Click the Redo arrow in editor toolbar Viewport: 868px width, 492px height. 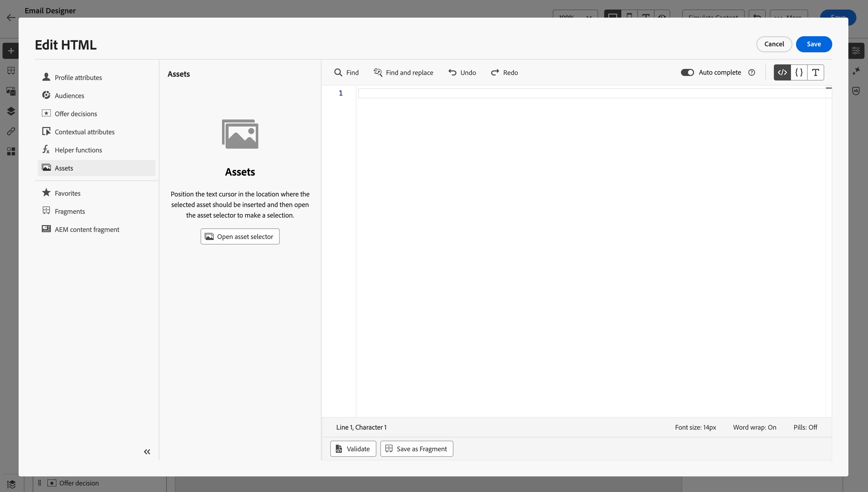tap(495, 72)
